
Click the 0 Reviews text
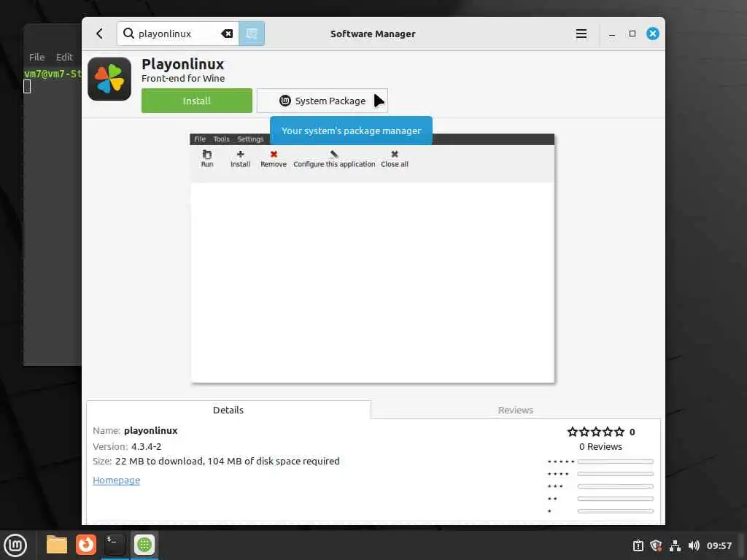tap(601, 447)
